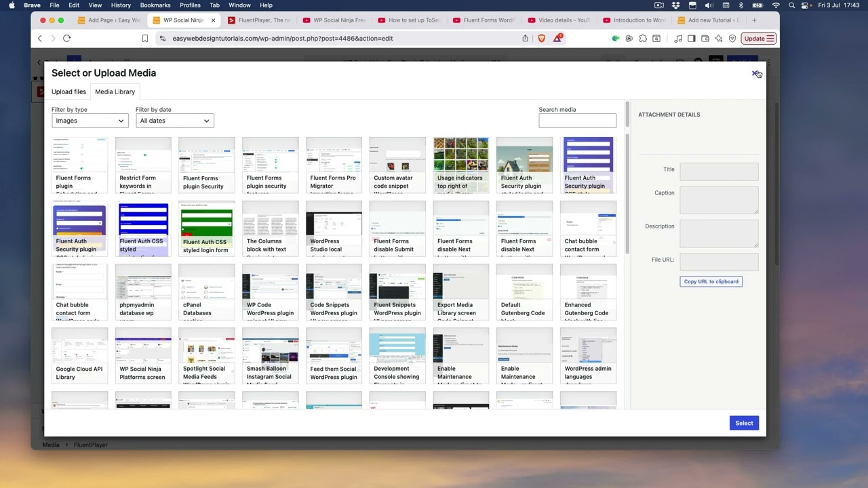Open the sound volume menu bar icon
Viewport: 868px width, 488px height.
coord(709,5)
